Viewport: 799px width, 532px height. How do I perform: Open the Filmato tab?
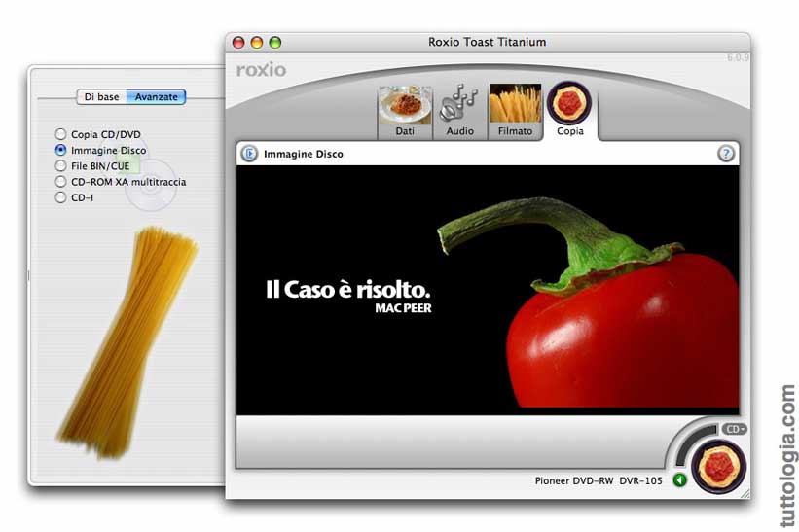(x=515, y=112)
